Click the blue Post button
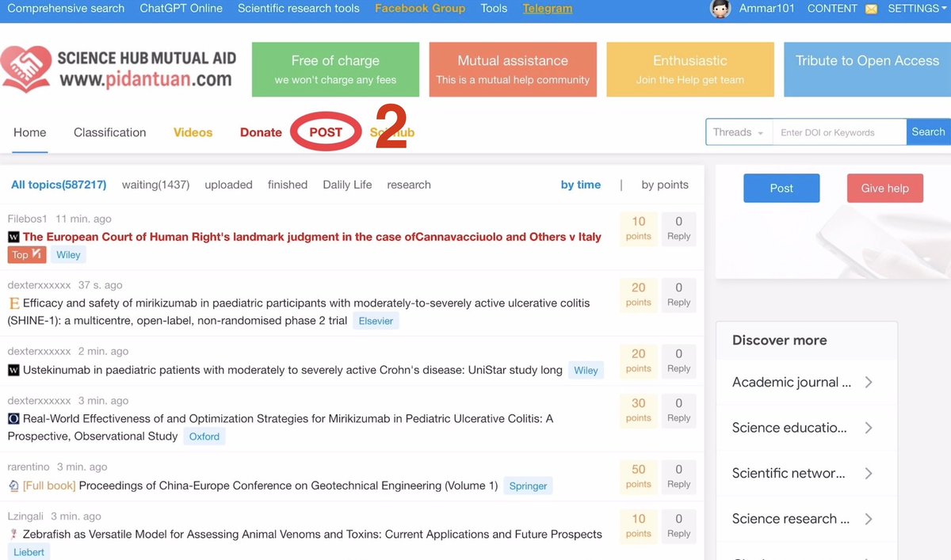The width and height of the screenshot is (951, 560). 781,189
